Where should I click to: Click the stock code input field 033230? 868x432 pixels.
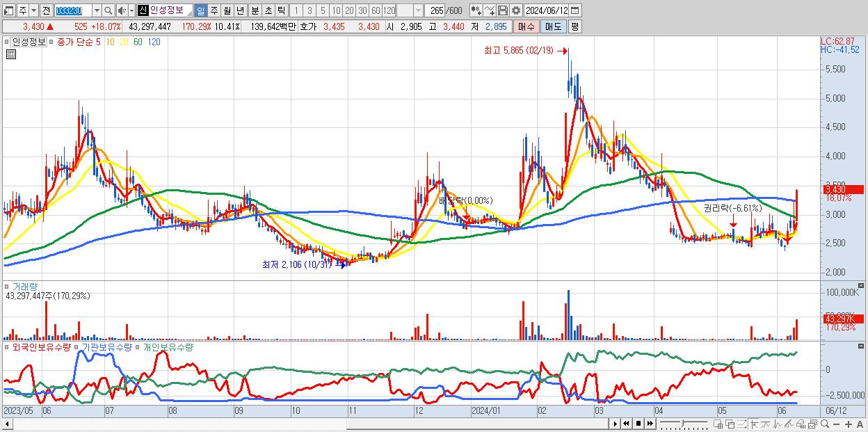(x=73, y=10)
